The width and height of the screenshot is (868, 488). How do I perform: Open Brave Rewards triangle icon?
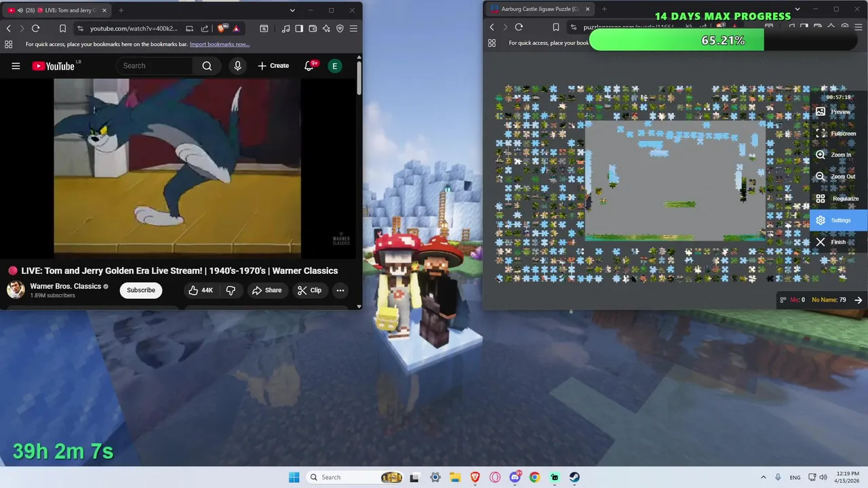point(236,28)
